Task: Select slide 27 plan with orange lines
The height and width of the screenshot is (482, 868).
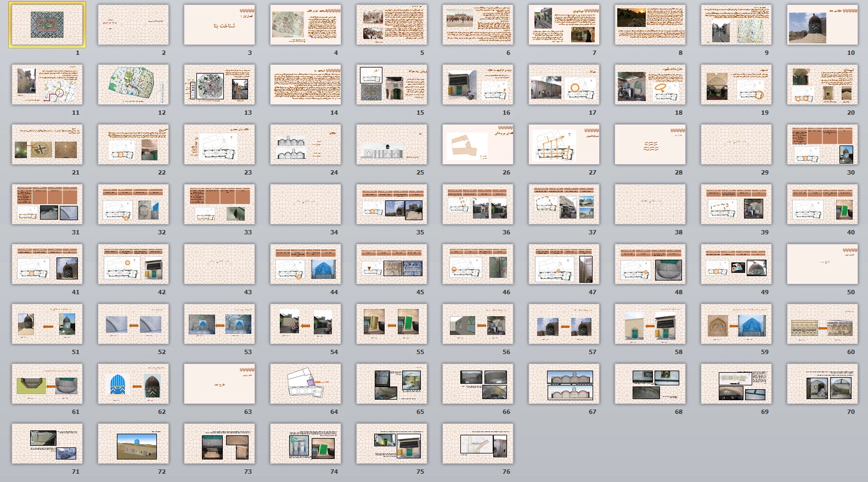Action: point(564,144)
